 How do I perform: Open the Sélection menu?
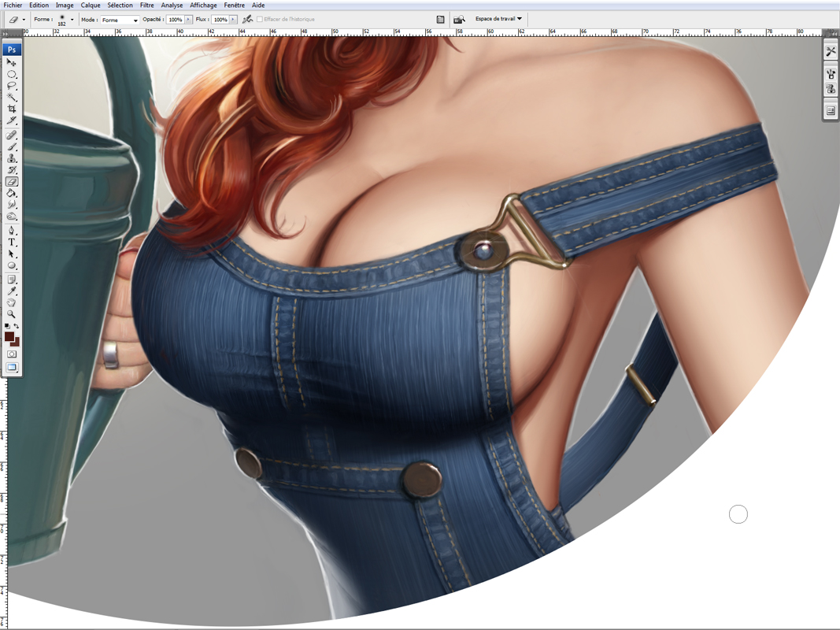[120, 5]
